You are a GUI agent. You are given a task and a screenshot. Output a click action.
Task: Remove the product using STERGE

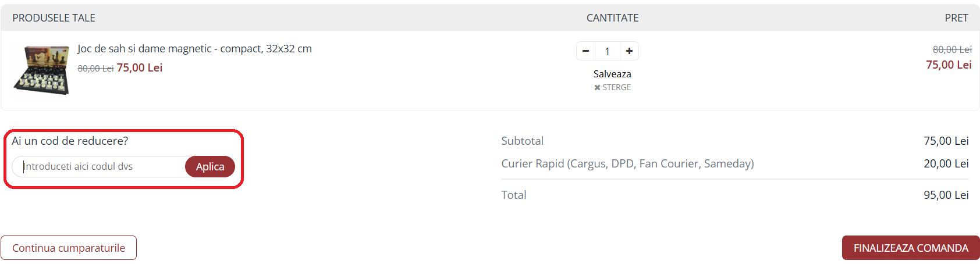coord(612,87)
